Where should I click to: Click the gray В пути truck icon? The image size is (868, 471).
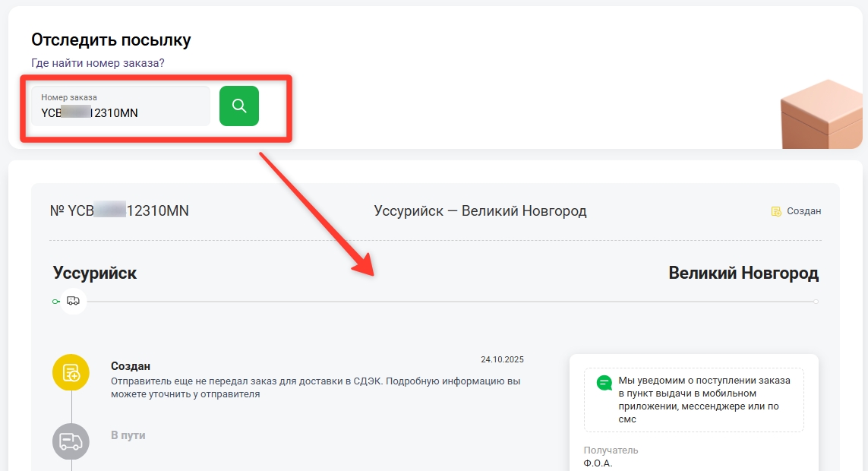pyautogui.click(x=71, y=441)
